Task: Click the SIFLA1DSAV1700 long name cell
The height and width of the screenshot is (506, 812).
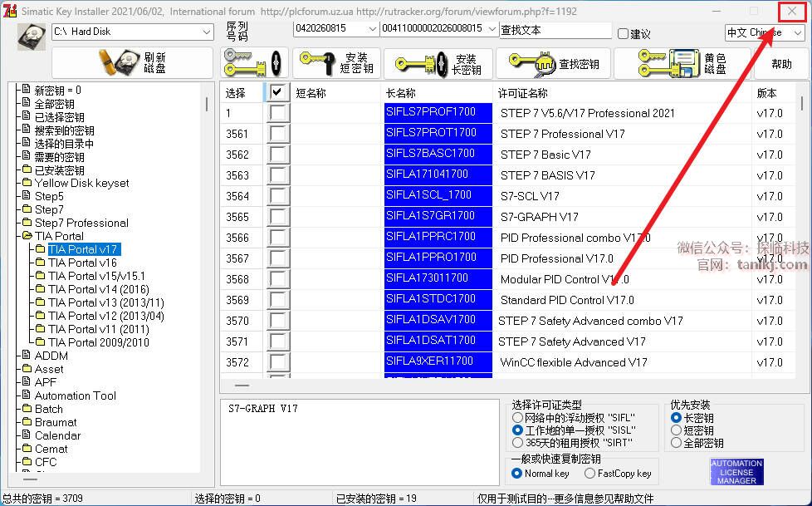Action: coord(438,320)
